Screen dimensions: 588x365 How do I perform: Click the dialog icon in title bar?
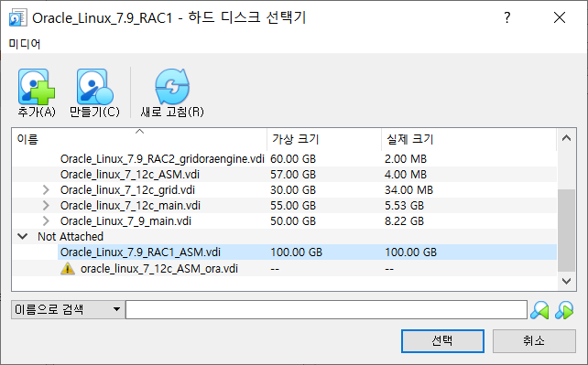point(17,17)
